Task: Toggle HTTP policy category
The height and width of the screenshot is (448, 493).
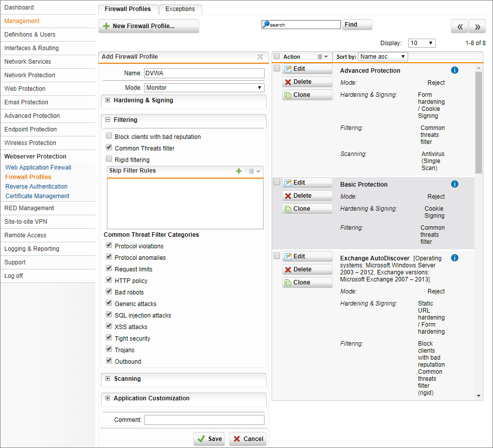Action: (109, 279)
